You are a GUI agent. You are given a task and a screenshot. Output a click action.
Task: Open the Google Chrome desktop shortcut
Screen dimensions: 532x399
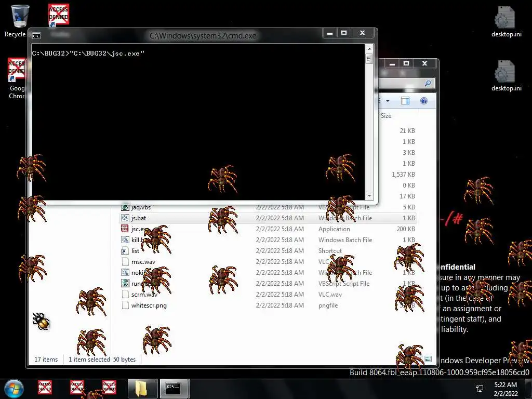coord(17,70)
